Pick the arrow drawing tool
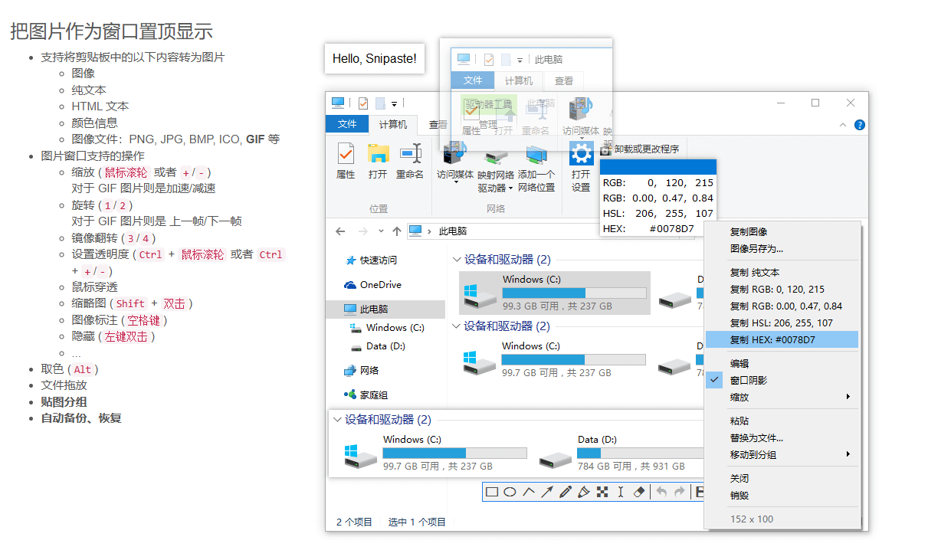Screen dimensions: 951x560 click(547, 493)
